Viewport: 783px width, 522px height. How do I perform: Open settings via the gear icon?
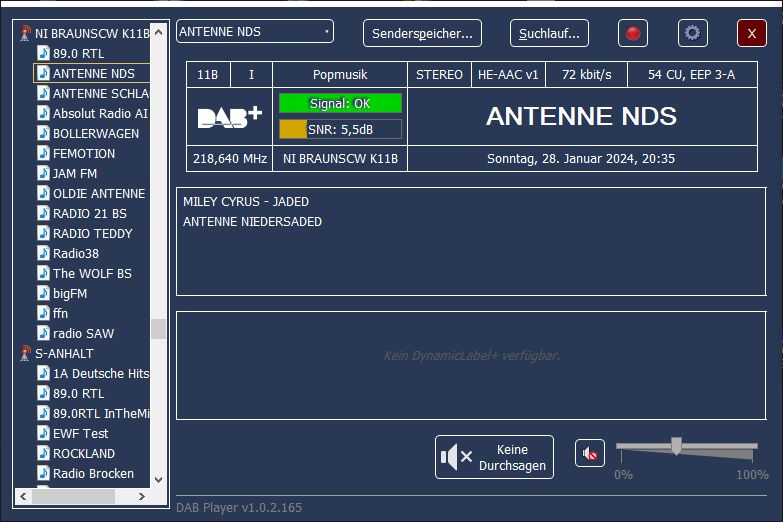pyautogui.click(x=692, y=33)
